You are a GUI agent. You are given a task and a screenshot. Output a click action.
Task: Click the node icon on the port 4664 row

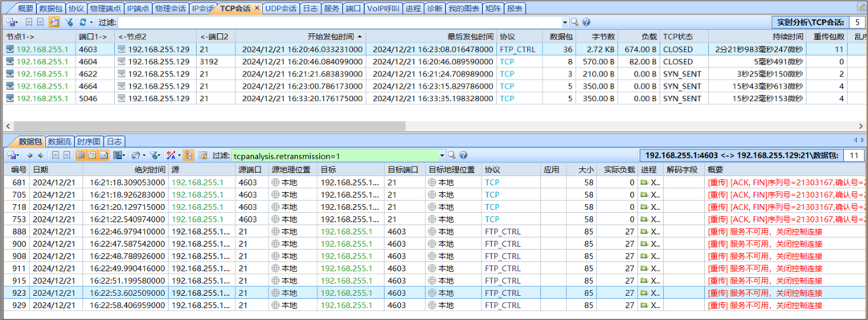[x=10, y=86]
